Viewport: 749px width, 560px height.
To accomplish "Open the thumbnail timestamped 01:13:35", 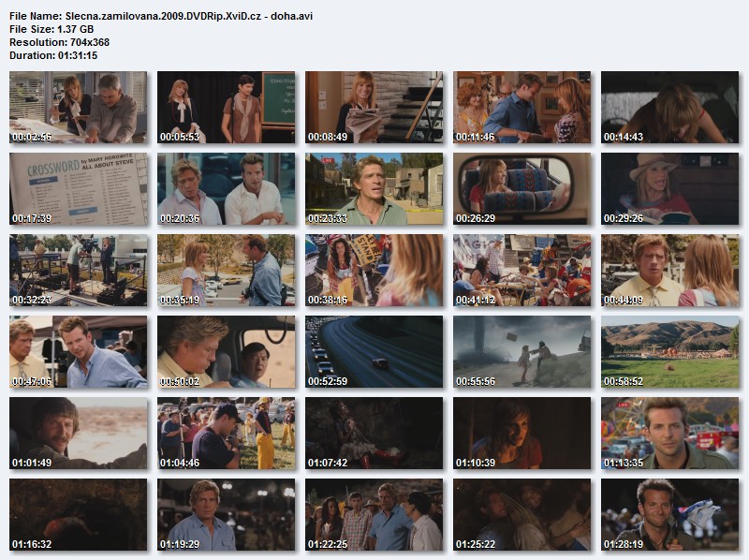I will tap(669, 433).
